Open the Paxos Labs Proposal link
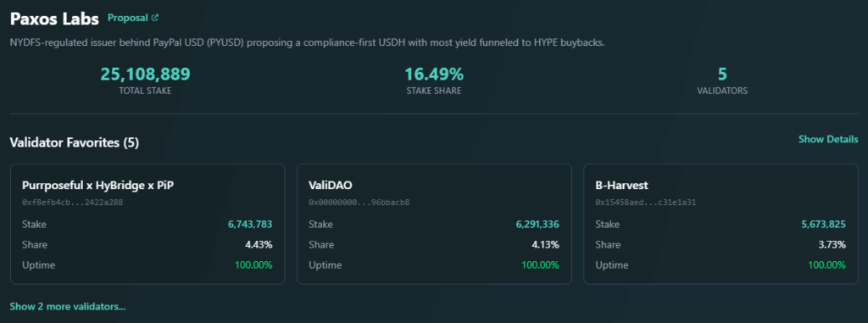 pos(133,18)
